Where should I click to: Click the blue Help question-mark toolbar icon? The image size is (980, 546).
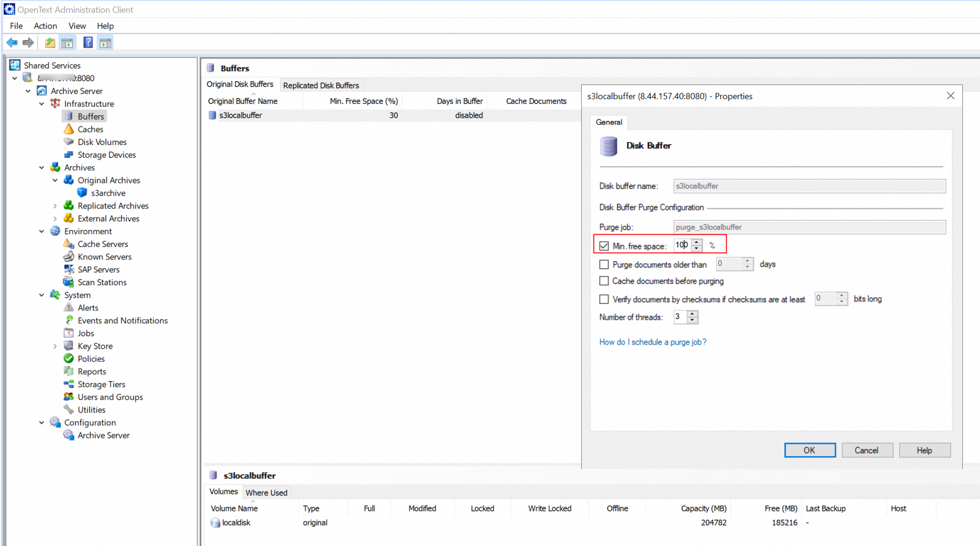click(88, 43)
